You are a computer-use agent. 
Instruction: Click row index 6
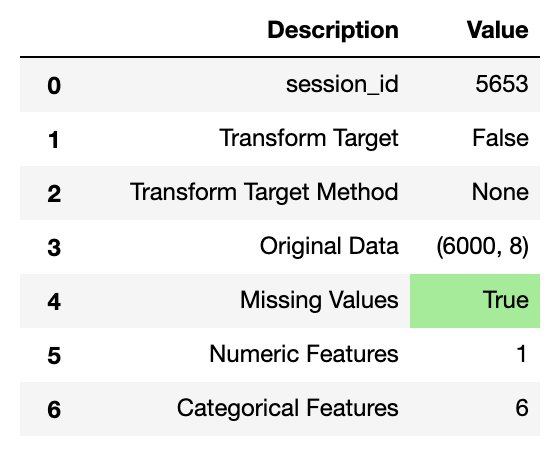point(54,410)
